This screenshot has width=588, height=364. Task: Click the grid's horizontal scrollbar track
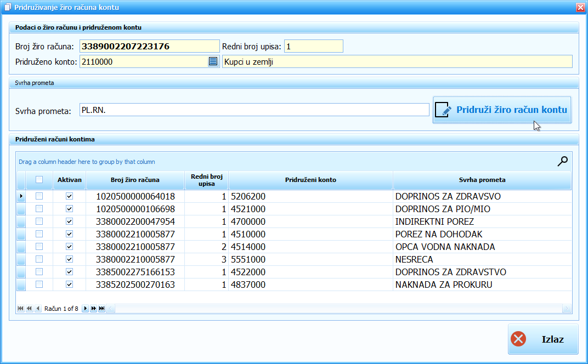[329, 309]
